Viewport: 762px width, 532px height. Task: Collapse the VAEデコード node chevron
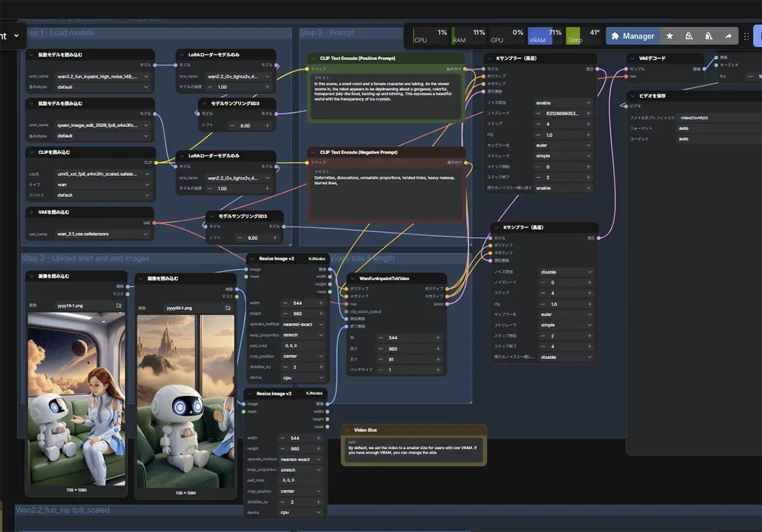click(x=632, y=58)
